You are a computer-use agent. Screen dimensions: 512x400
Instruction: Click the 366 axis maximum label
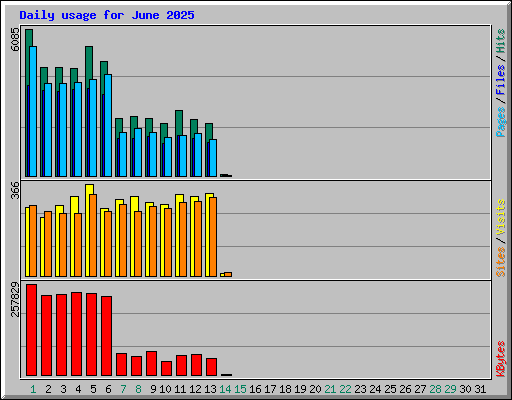pyautogui.click(x=15, y=190)
